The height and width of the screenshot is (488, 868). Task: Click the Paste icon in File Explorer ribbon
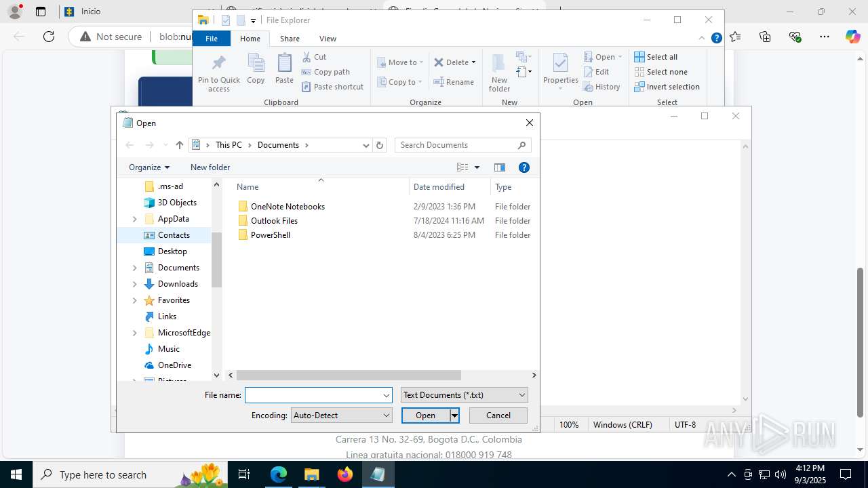pyautogui.click(x=284, y=68)
